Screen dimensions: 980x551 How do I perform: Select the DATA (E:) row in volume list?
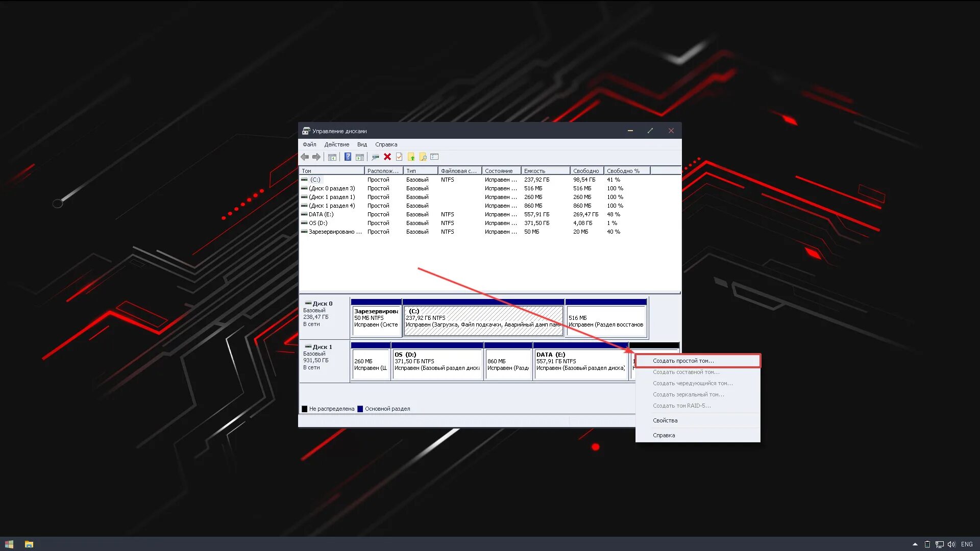(321, 214)
